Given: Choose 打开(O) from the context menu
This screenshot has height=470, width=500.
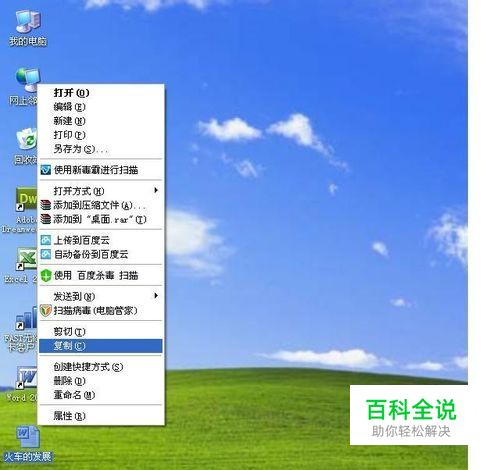Looking at the screenshot, I should pyautogui.click(x=101, y=93).
